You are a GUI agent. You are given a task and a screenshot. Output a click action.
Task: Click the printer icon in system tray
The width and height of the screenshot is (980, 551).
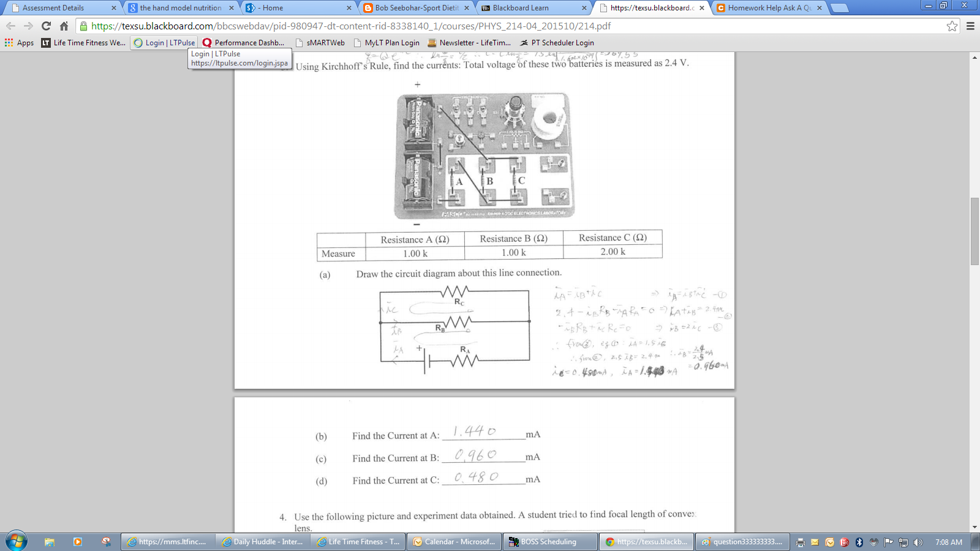coord(801,542)
